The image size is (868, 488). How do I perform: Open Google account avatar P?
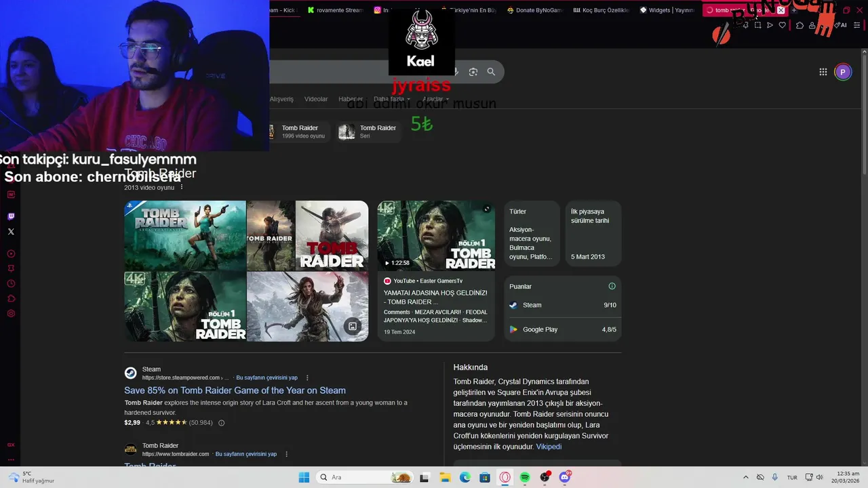[x=843, y=72]
